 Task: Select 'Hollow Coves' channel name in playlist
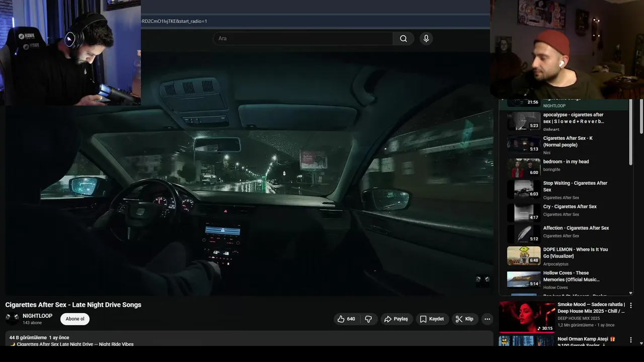pos(555,288)
